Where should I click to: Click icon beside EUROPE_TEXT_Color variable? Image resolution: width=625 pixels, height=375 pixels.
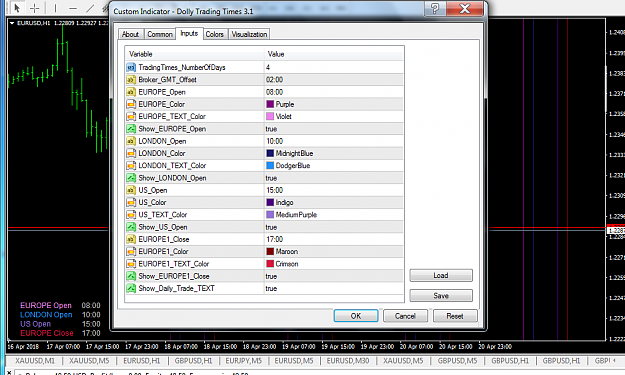[x=131, y=116]
